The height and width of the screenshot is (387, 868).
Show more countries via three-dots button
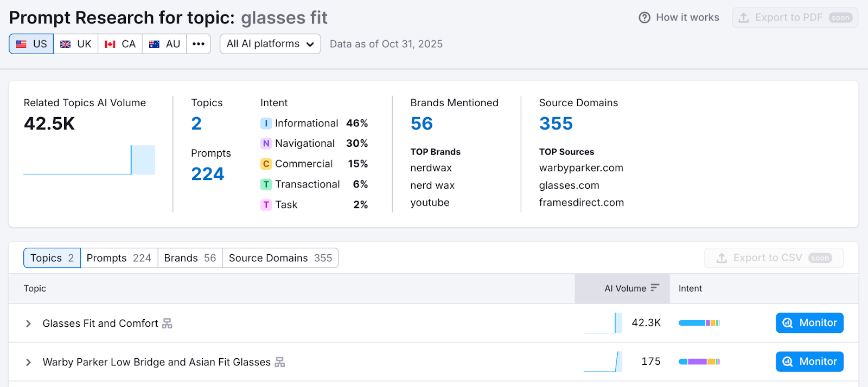[199, 44]
